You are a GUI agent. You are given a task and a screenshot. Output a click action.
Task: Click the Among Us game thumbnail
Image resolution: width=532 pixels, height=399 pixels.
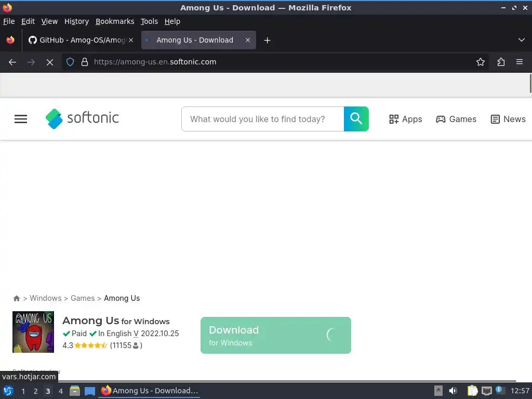click(33, 332)
